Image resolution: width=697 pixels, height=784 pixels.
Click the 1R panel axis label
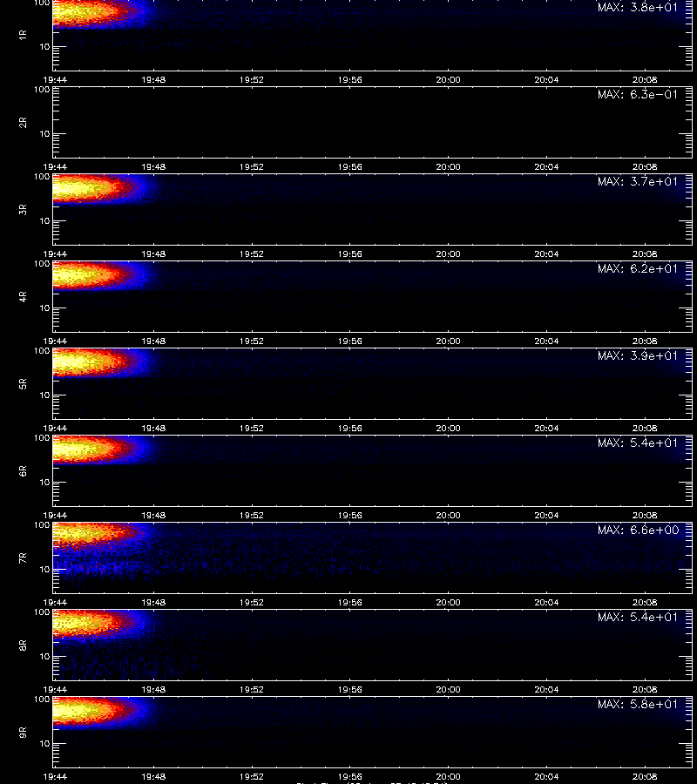coord(23,35)
